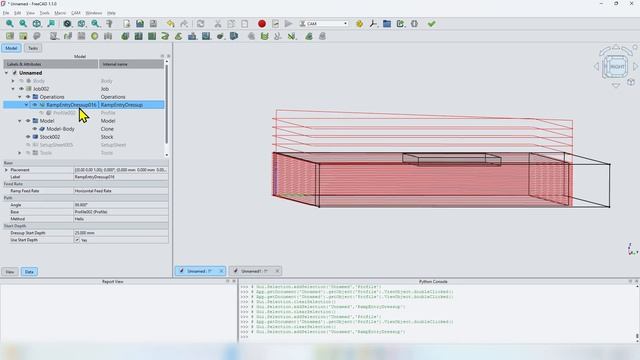Click the RIGHT face of the navigation cube
The width and height of the screenshot is (640, 360).
pos(617,67)
